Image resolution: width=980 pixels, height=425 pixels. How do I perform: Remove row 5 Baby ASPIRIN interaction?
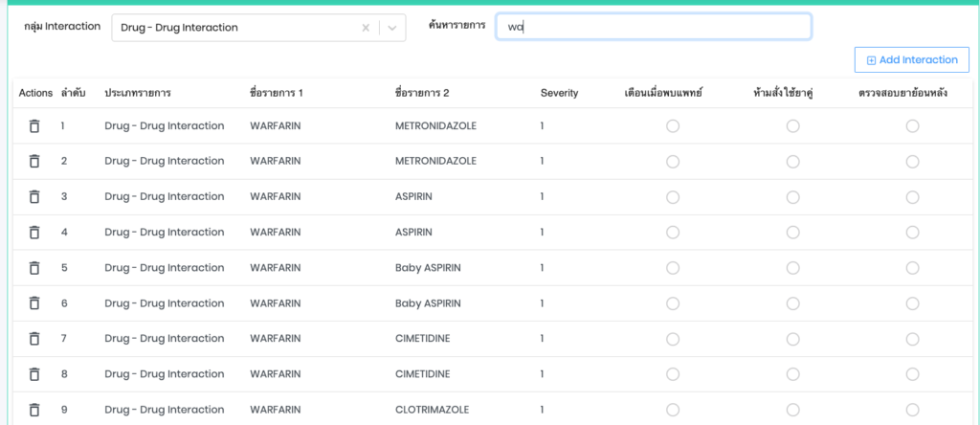(x=34, y=268)
